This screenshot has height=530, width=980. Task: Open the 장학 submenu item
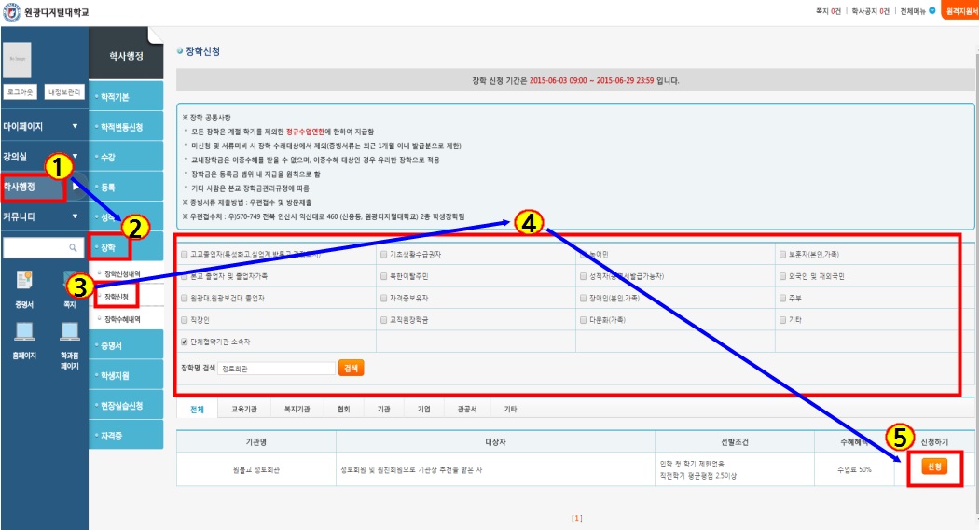click(x=126, y=247)
